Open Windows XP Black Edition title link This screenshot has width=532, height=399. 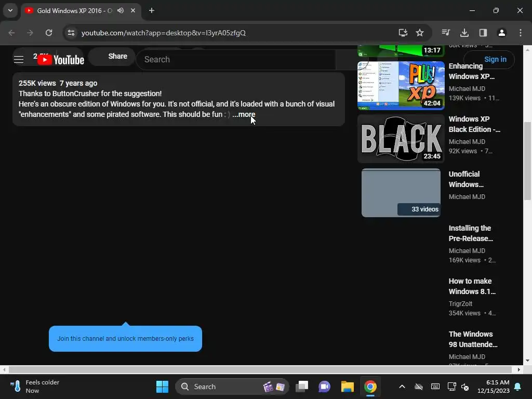pos(474,124)
